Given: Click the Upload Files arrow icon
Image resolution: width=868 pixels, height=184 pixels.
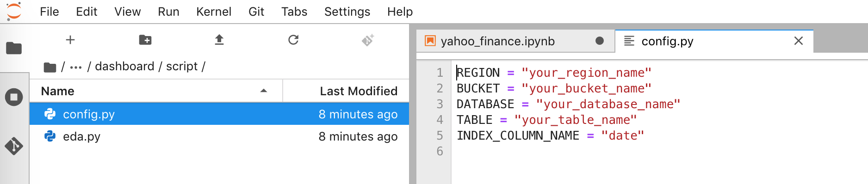Looking at the screenshot, I should [x=219, y=40].
